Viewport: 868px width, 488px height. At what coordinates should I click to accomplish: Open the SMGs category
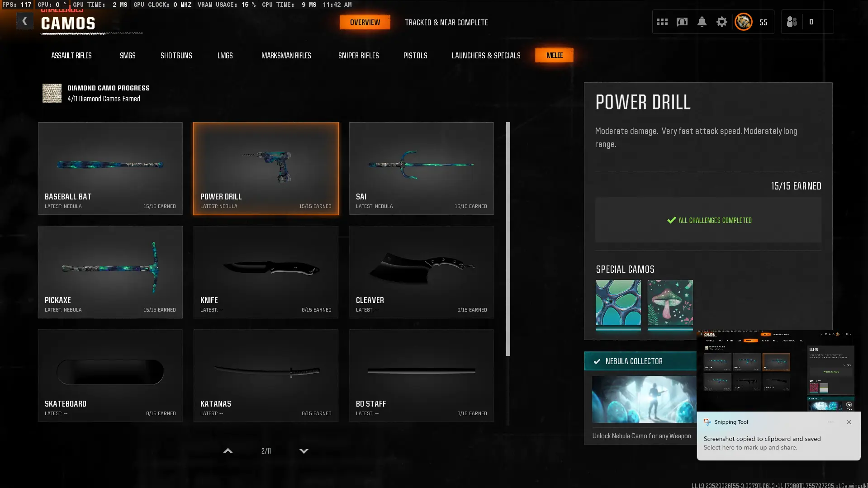tap(128, 56)
